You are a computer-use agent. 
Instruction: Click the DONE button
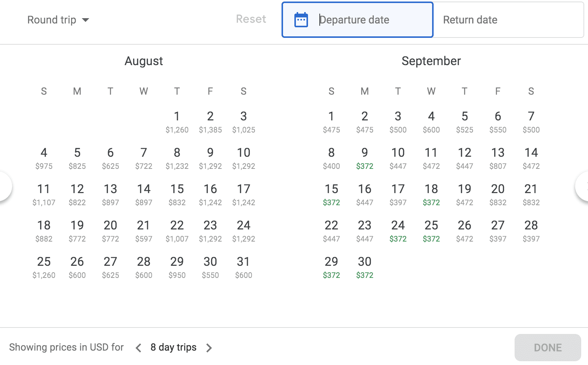pos(548,347)
